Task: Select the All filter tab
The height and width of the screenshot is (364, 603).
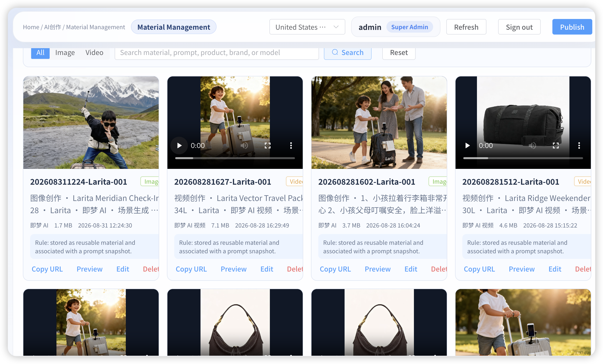Action: (x=40, y=53)
